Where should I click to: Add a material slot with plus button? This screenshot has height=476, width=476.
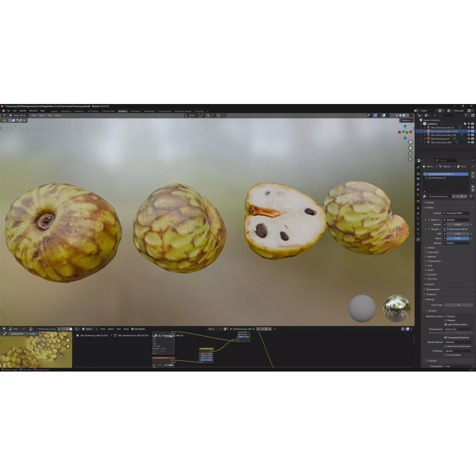coord(472,173)
